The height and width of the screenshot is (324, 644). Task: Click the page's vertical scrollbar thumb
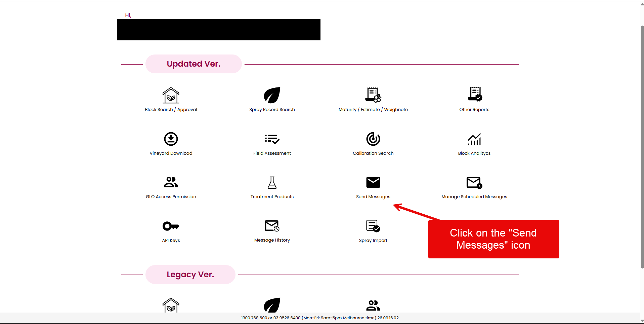tap(642, 147)
